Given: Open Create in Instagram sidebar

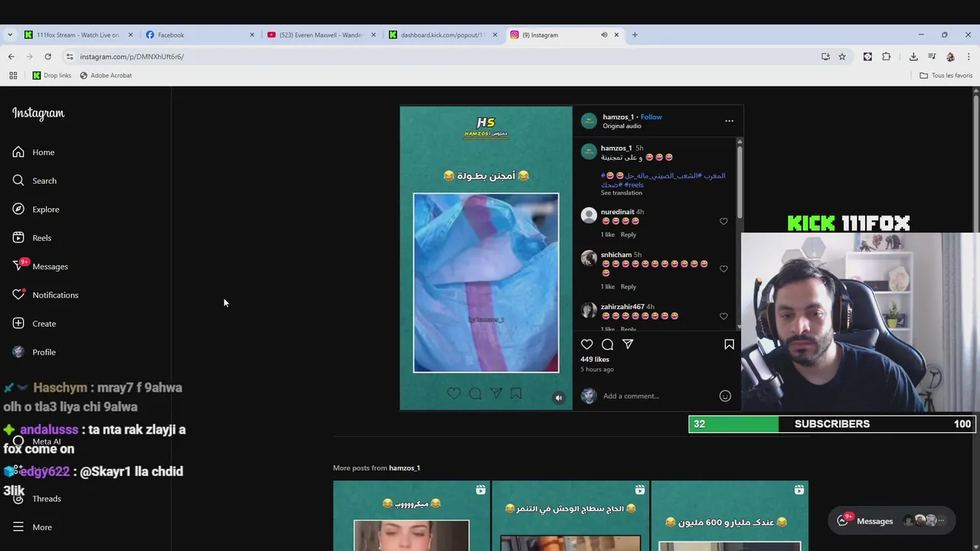Looking at the screenshot, I should click(34, 324).
